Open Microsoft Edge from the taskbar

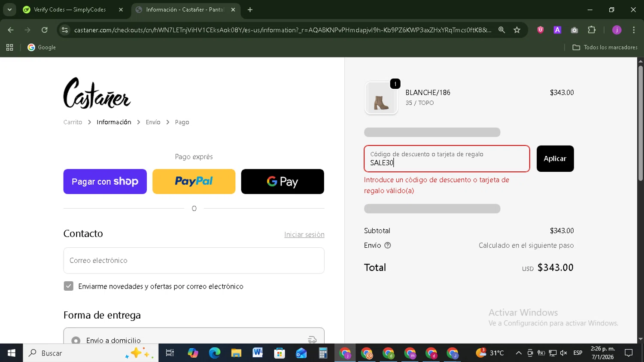pos(215,353)
